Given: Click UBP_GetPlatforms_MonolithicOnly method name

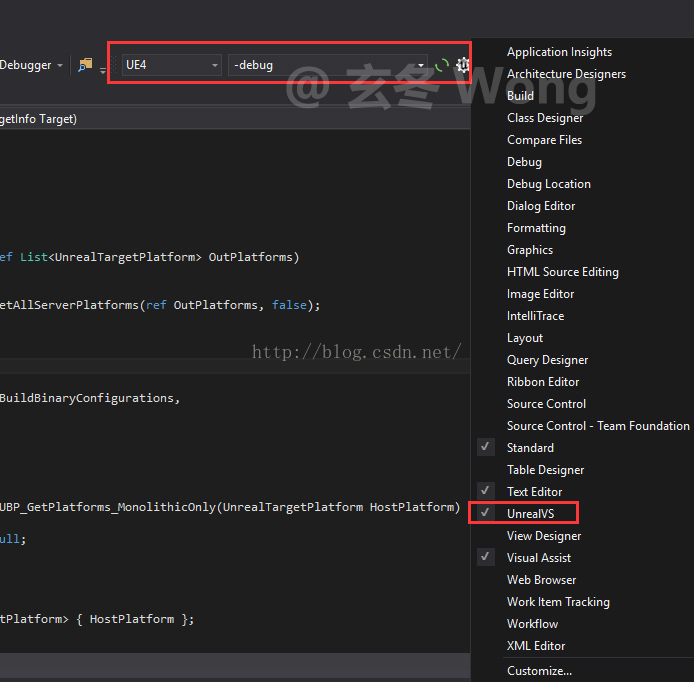Looking at the screenshot, I should click(108, 507).
